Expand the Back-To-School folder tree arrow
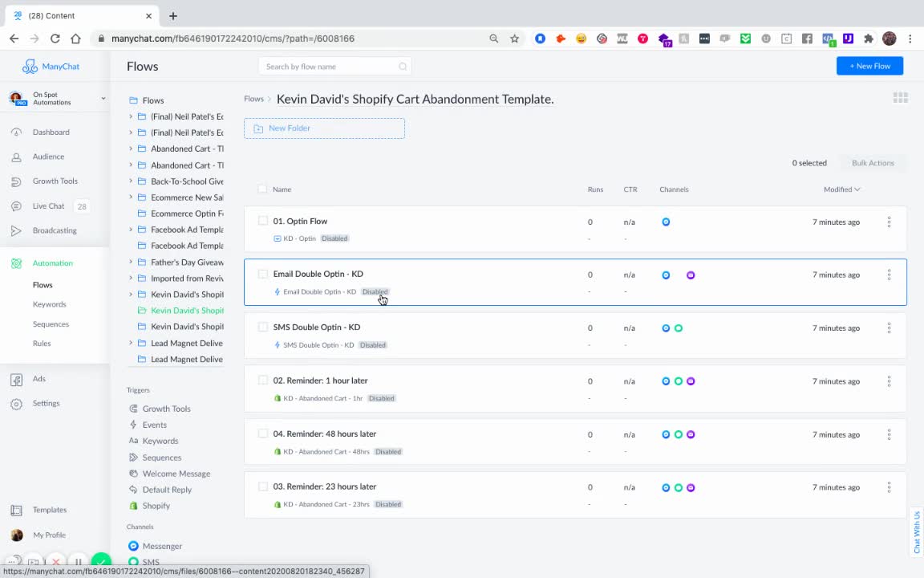924x578 pixels. [131, 181]
